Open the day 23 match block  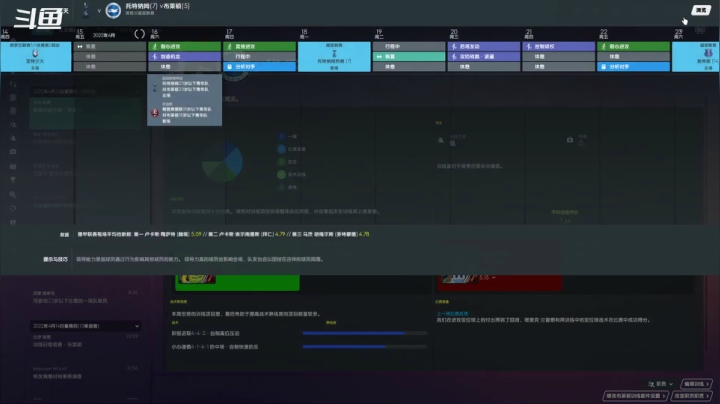pyautogui.click(x=696, y=57)
